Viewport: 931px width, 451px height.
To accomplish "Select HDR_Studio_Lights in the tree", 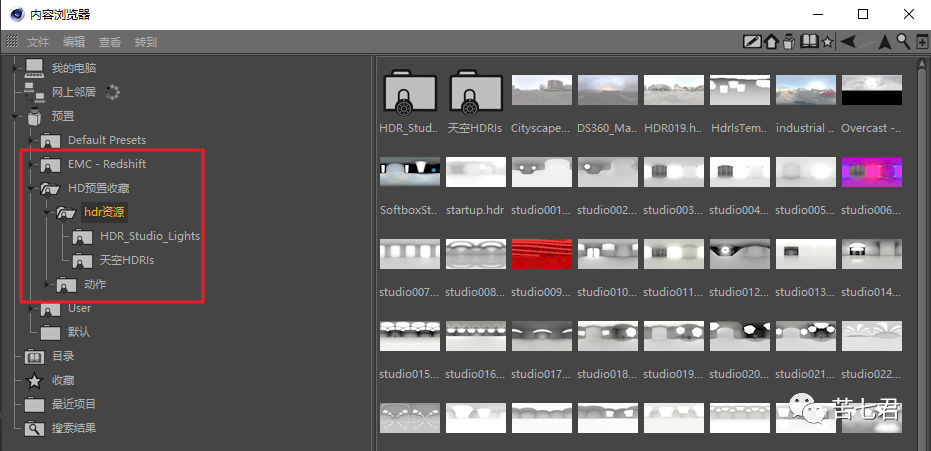I will tap(150, 236).
